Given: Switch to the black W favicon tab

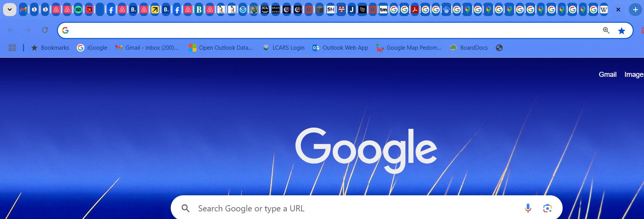Looking at the screenshot, I should click(362, 10).
